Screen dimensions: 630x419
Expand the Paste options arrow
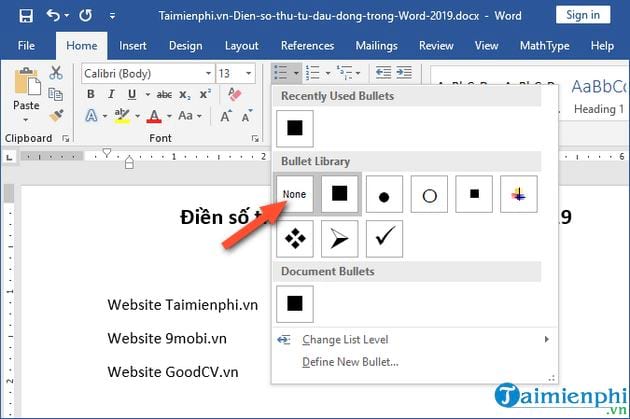pos(26,120)
